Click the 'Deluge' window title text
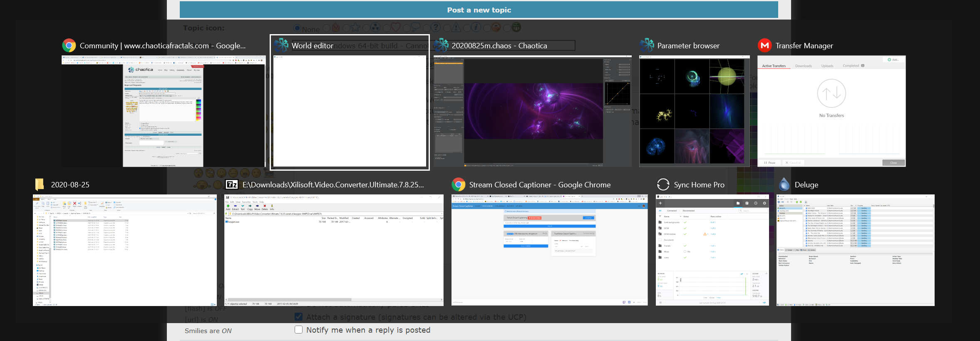This screenshot has width=980, height=341. 806,185
